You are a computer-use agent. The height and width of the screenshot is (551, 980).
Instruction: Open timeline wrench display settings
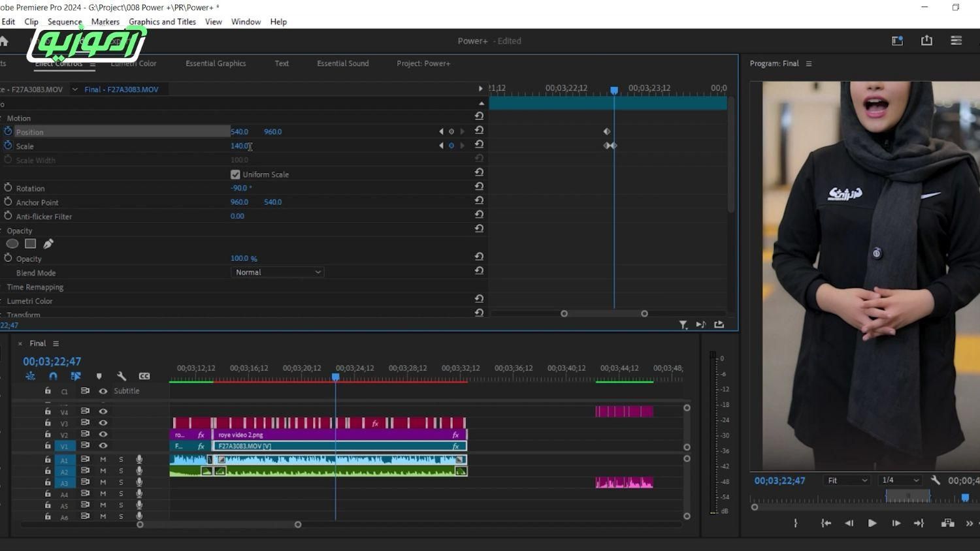tap(122, 376)
